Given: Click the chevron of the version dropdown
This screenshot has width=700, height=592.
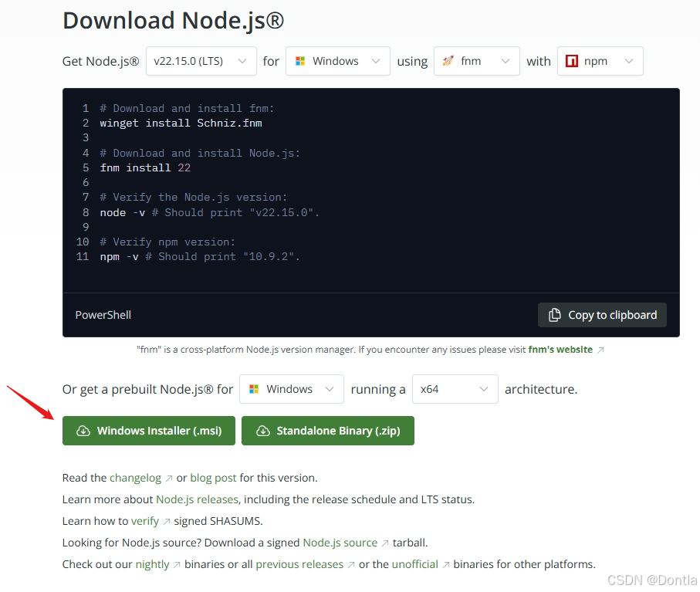Looking at the screenshot, I should 242,61.
